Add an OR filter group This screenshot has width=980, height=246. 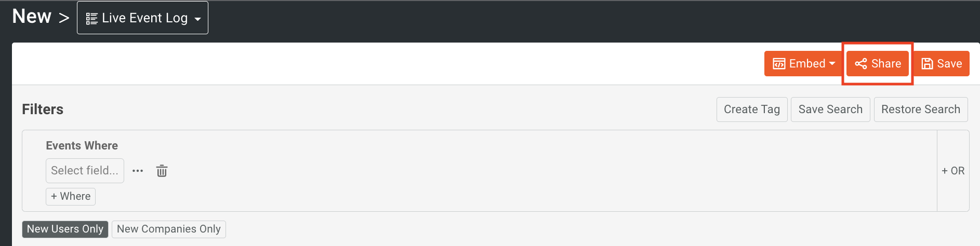953,171
